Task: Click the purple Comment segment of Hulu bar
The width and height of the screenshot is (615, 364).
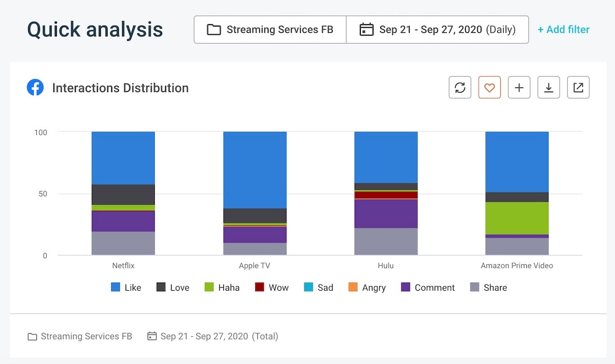Action: (x=386, y=213)
